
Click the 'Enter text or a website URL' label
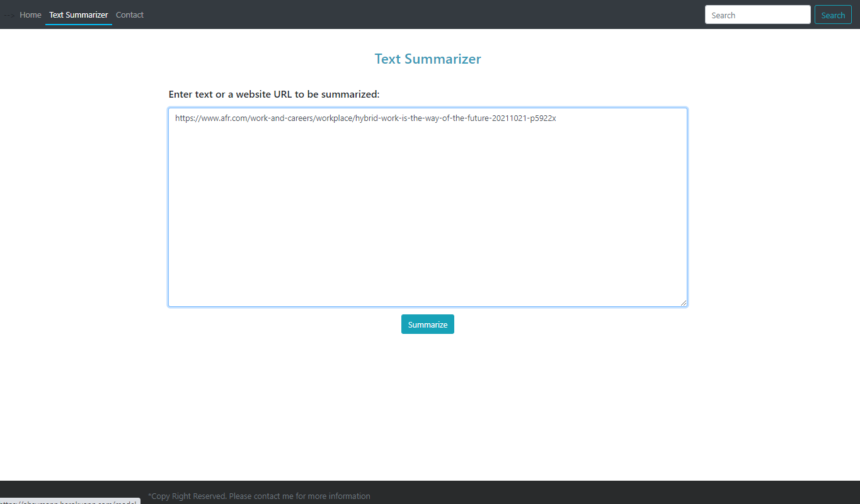pos(274,94)
